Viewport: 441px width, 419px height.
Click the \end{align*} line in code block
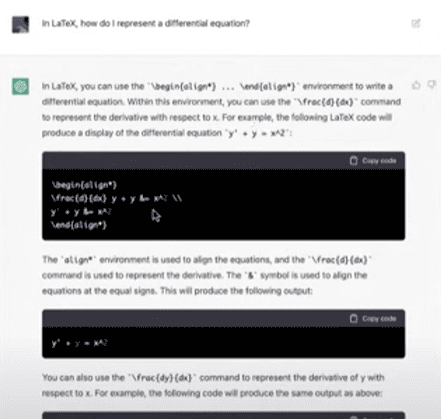point(79,225)
